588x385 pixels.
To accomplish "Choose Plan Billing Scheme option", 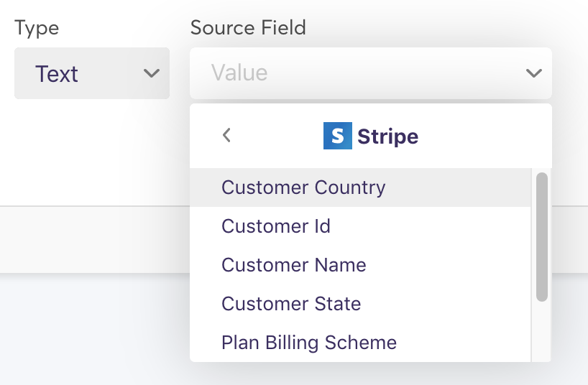I will [309, 343].
